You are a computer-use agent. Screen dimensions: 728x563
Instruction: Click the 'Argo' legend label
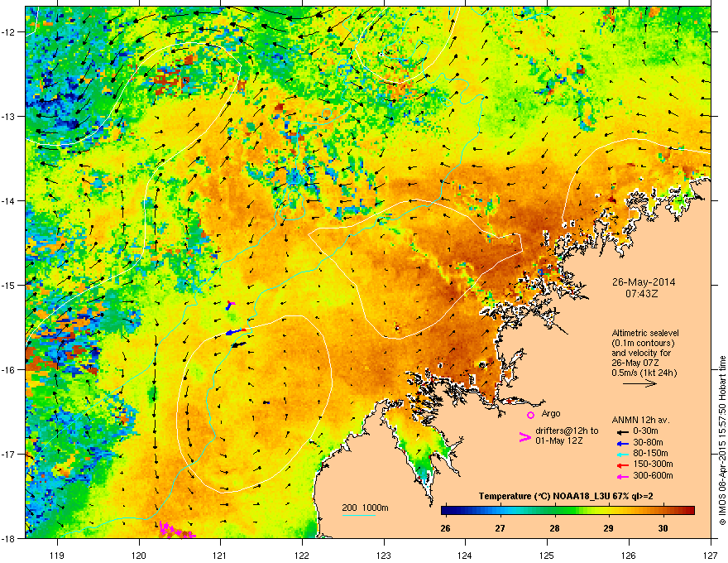click(551, 413)
